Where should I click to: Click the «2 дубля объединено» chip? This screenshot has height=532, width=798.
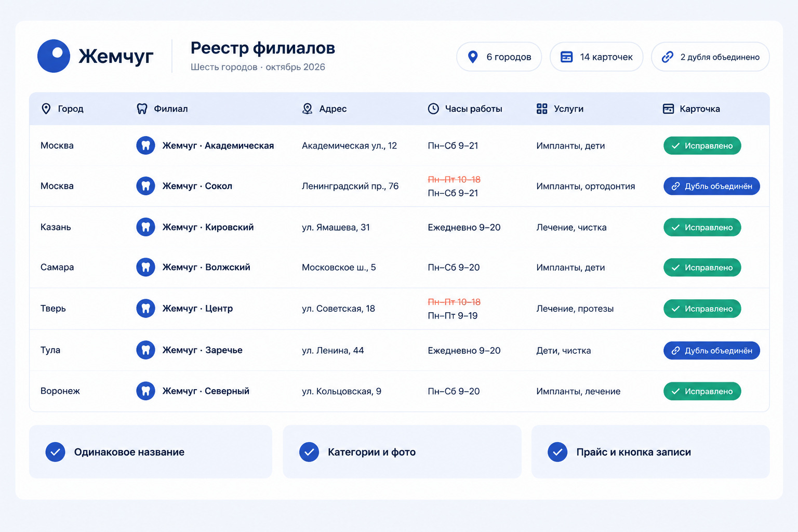[x=710, y=57]
